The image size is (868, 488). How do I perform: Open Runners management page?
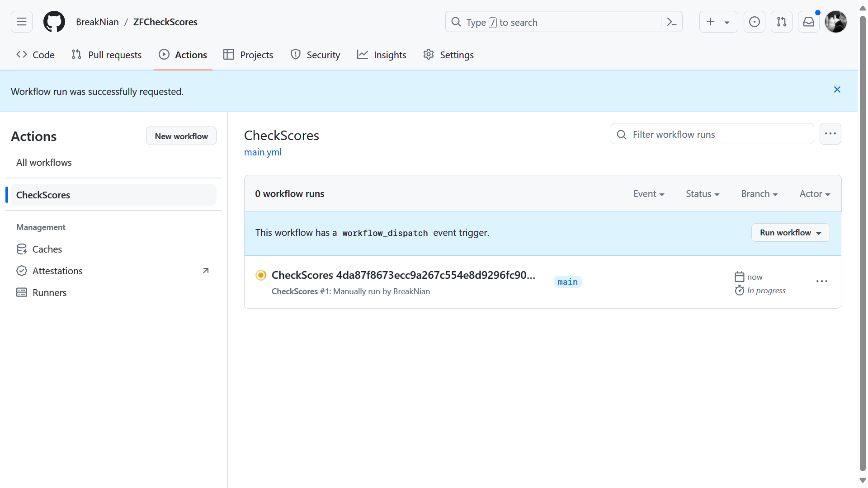pyautogui.click(x=113, y=292)
